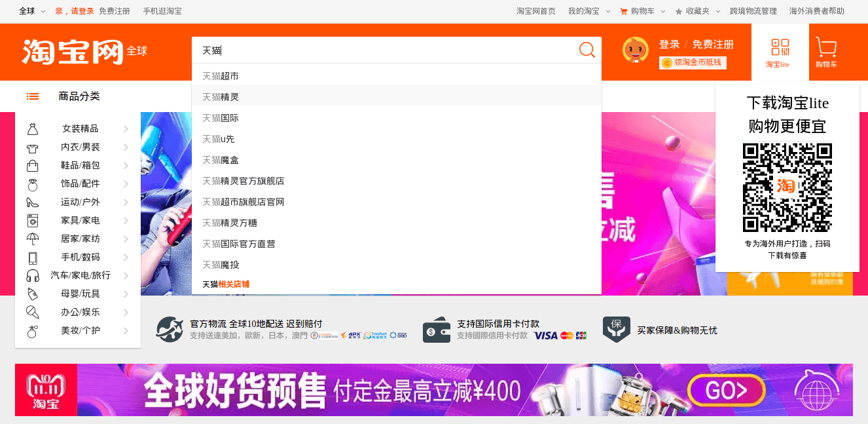Click the 领淘金币抵钱 button
The image size is (868, 424).
tap(693, 62)
